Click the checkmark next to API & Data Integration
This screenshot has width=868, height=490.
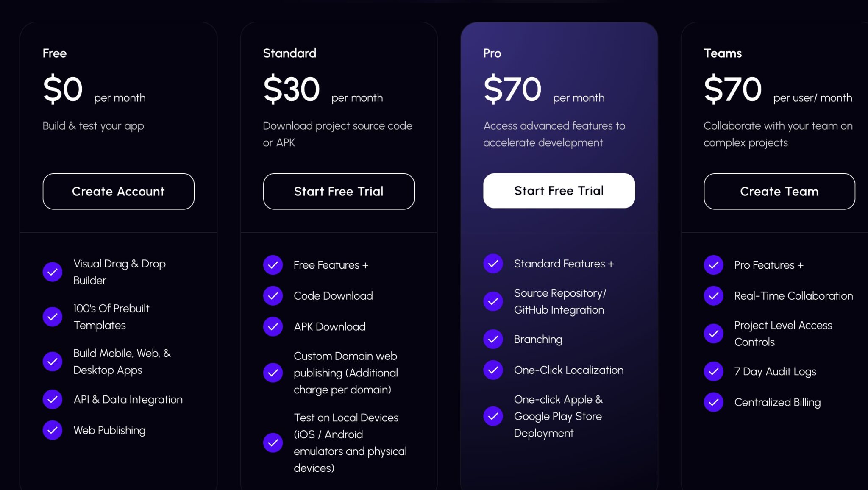52,399
